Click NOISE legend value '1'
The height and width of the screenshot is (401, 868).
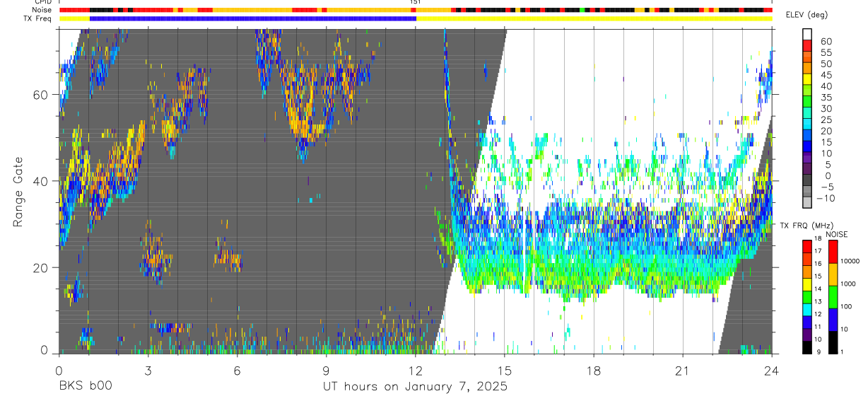pyautogui.click(x=842, y=352)
